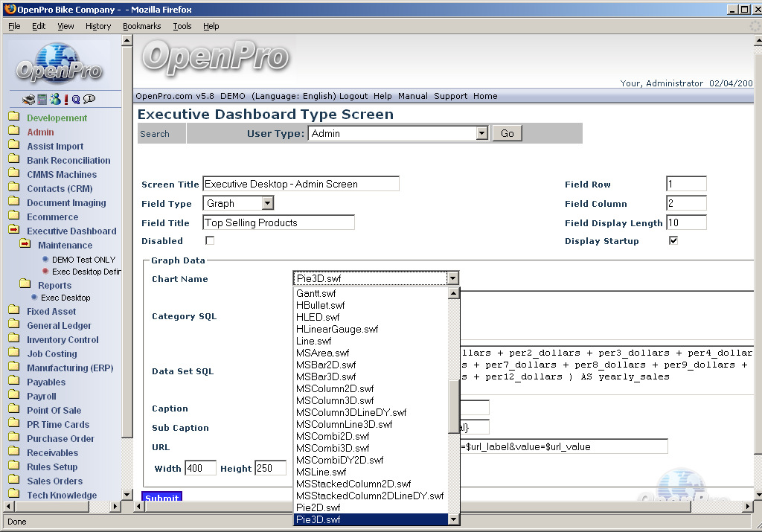Toggle the Disabled checkbox
762x532 pixels.
210,241
